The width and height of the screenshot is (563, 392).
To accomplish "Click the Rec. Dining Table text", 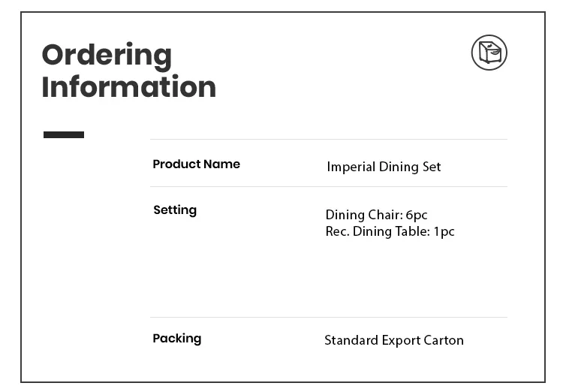I will 378,231.
